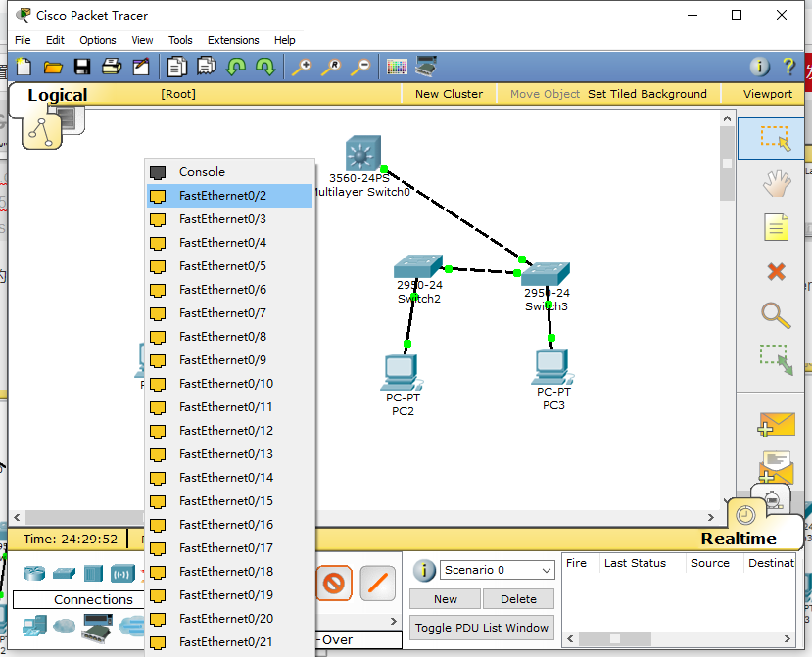Screen dimensions: 812x657
Task: Click the New Cluster button
Action: 449,94
